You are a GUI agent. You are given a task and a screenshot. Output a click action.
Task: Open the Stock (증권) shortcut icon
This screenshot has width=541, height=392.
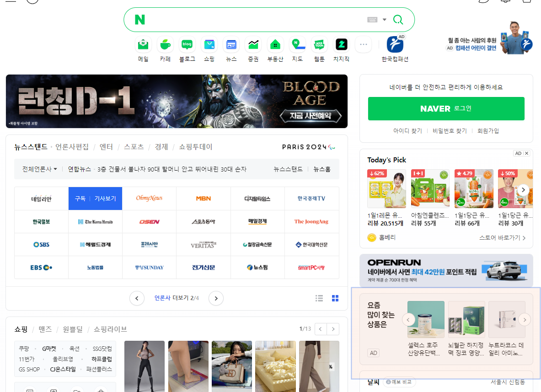click(253, 44)
